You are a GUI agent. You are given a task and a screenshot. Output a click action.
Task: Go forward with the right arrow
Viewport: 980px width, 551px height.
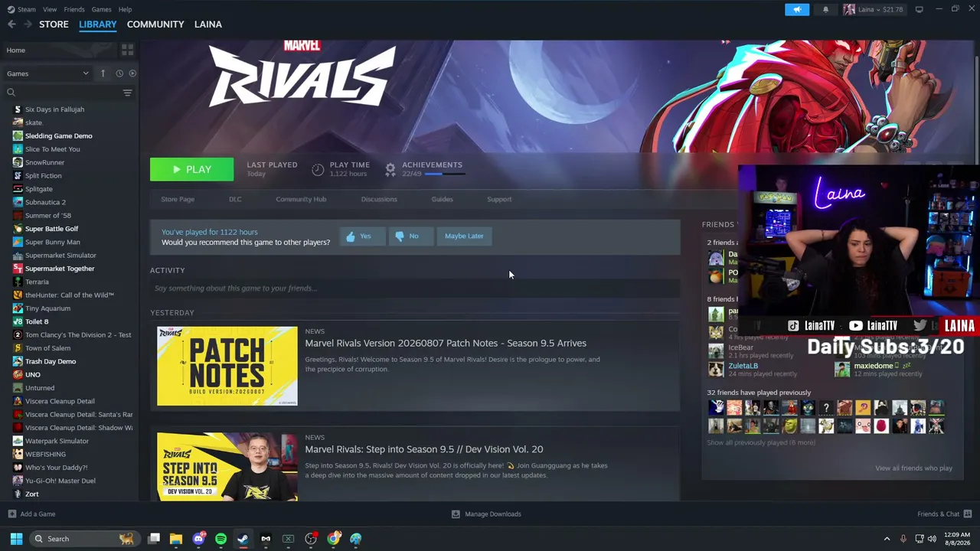tap(28, 24)
